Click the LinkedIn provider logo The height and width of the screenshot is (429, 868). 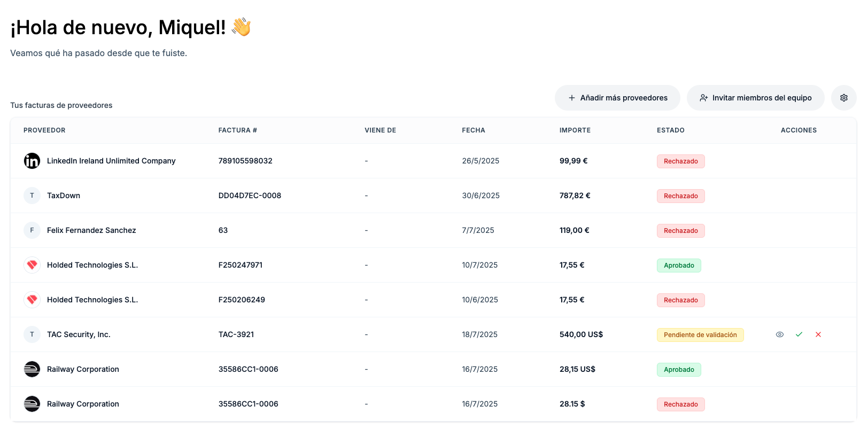click(x=32, y=161)
